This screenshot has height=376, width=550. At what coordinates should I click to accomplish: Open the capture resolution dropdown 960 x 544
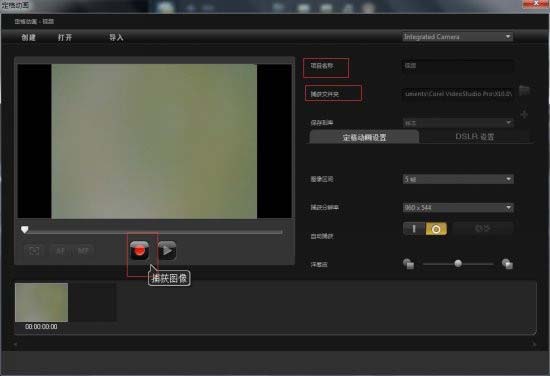click(x=458, y=208)
